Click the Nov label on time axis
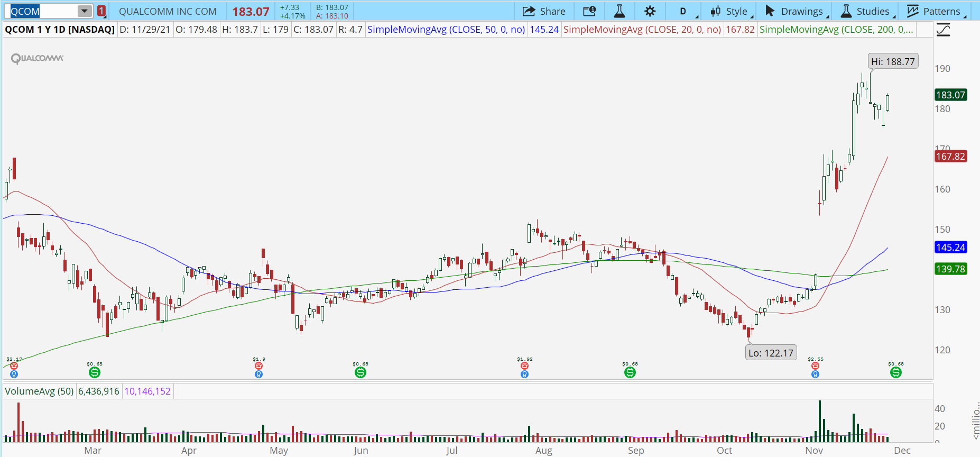This screenshot has height=457, width=980. pyautogui.click(x=814, y=450)
